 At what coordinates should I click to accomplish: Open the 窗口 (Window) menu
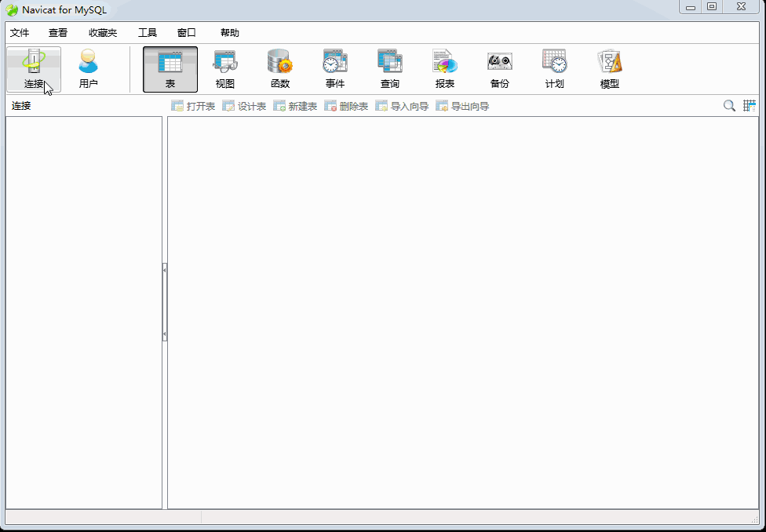(187, 33)
